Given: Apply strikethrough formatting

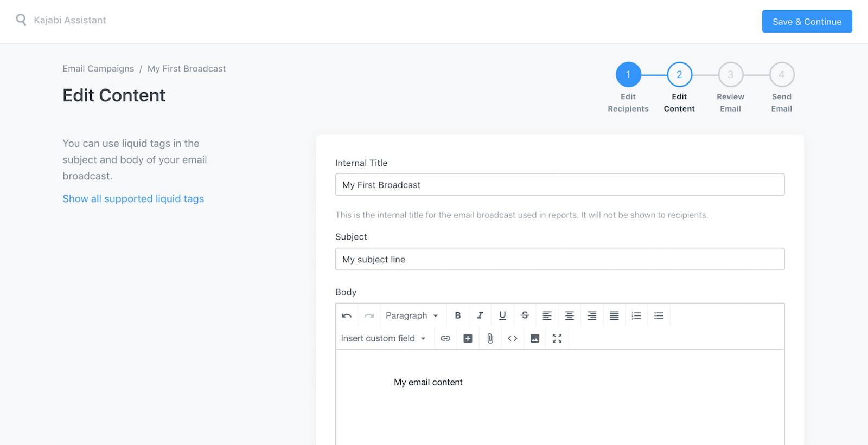Looking at the screenshot, I should pyautogui.click(x=525, y=315).
